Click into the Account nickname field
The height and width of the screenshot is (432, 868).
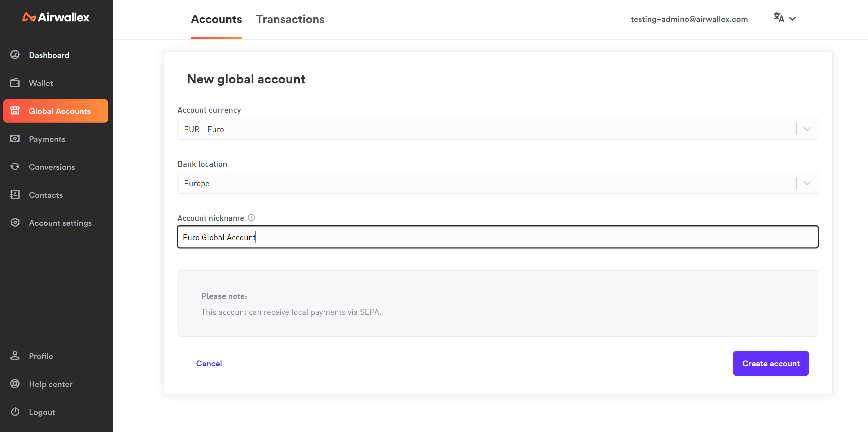(497, 237)
